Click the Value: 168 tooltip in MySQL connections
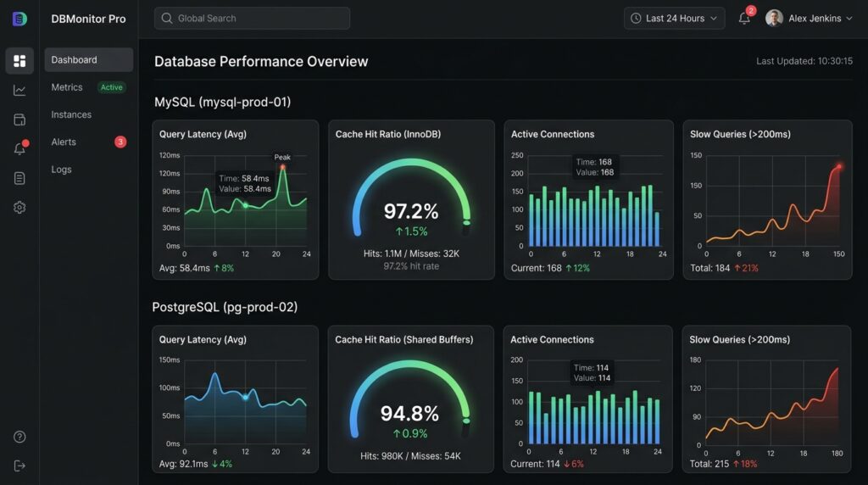Screen dimensions: 868x485 (x=594, y=167)
